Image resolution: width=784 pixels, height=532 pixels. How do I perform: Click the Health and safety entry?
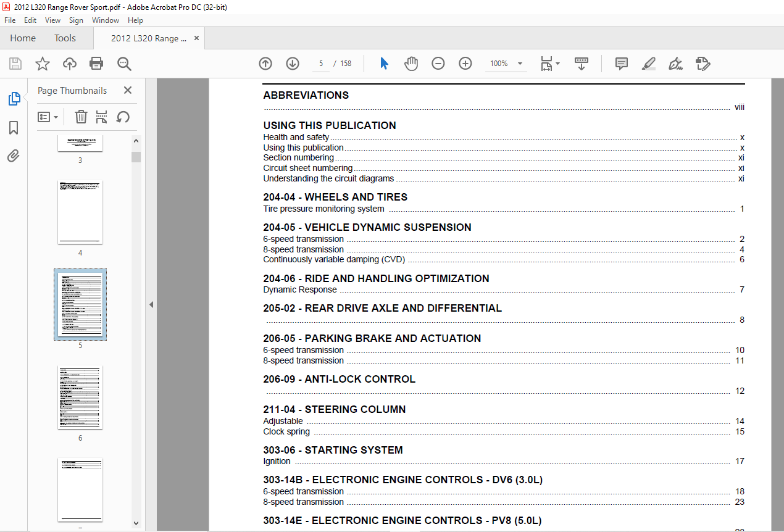(296, 137)
